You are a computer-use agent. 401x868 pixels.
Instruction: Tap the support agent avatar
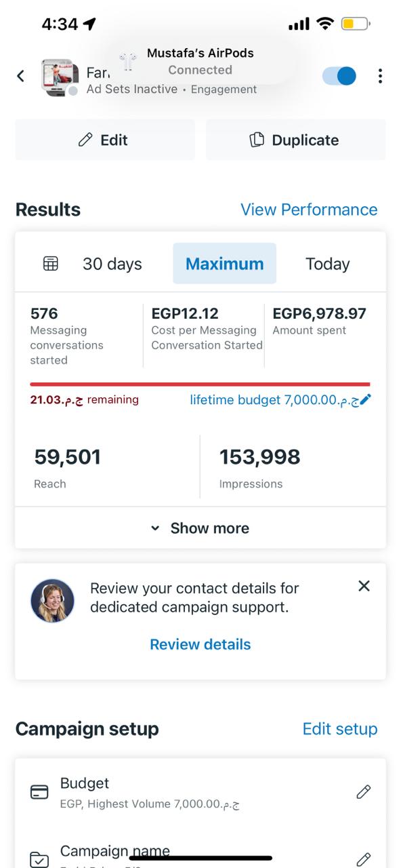click(x=53, y=601)
